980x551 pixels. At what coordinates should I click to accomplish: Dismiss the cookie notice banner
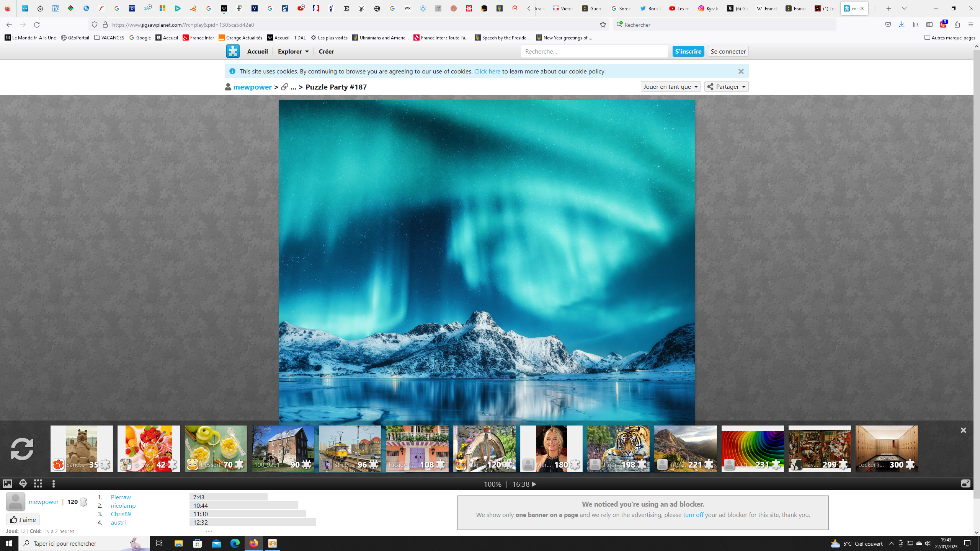click(741, 72)
